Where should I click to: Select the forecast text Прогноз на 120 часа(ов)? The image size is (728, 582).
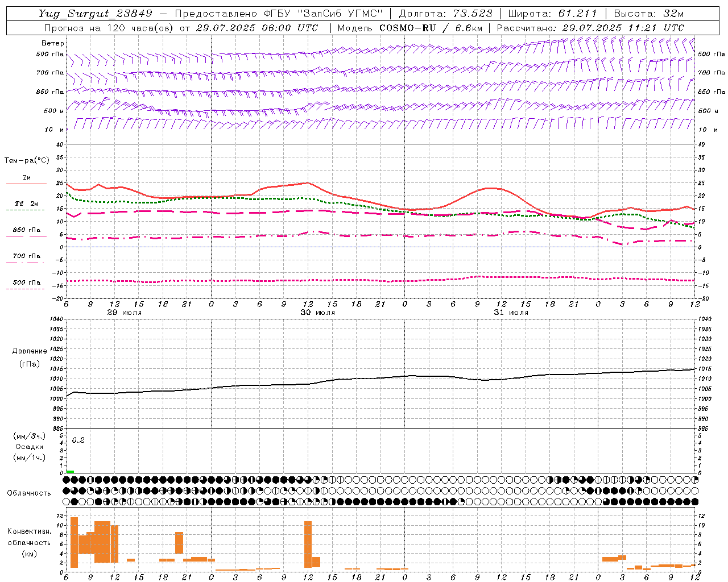(x=109, y=27)
